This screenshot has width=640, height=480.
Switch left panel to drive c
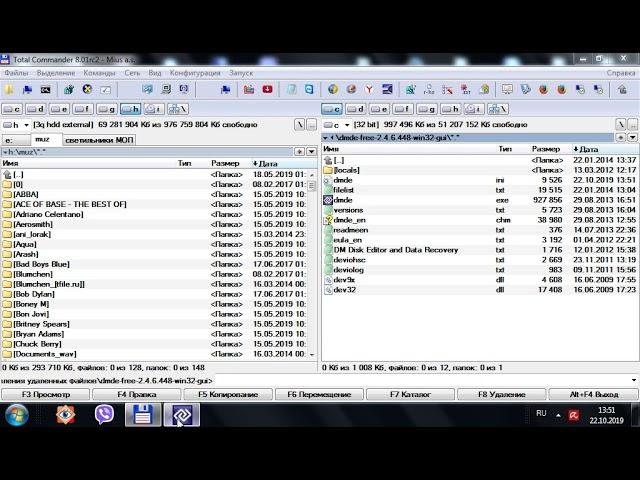(x=12, y=109)
